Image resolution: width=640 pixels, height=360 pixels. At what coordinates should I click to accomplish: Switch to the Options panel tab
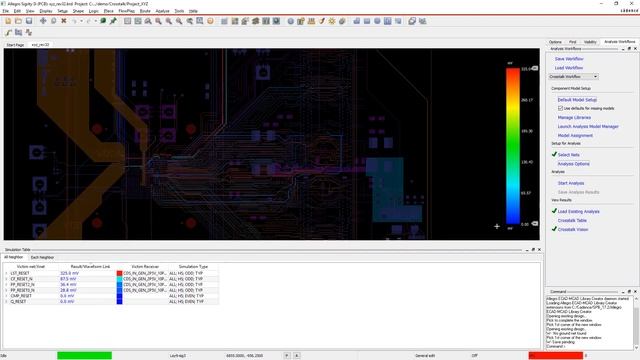(x=555, y=42)
